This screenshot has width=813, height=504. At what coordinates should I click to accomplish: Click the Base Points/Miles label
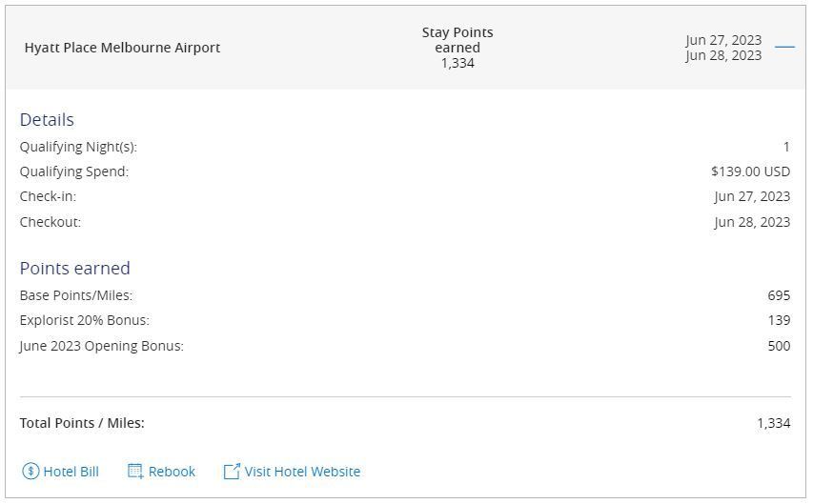(76, 295)
